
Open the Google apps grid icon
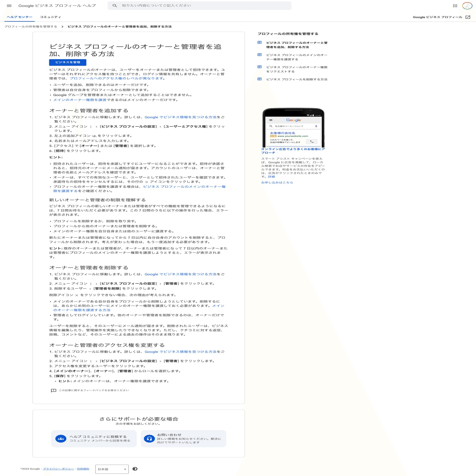455,6
